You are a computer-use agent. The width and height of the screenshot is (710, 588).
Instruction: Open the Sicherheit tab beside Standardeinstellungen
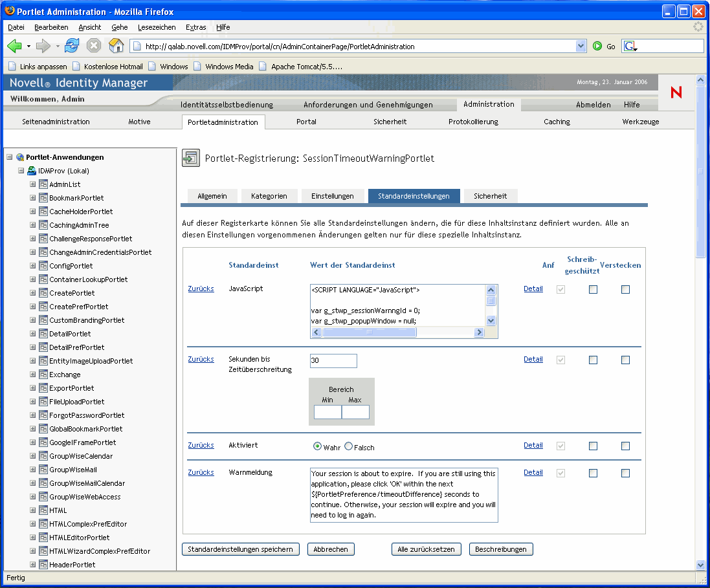click(491, 196)
